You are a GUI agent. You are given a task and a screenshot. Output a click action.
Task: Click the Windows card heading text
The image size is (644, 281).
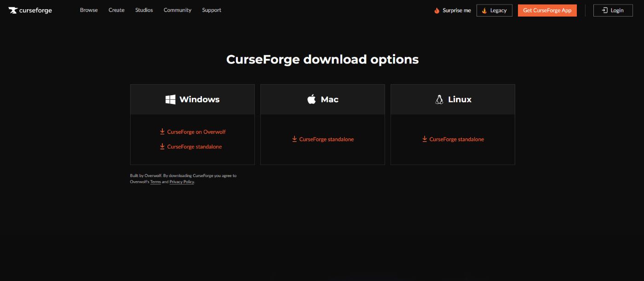point(200,99)
